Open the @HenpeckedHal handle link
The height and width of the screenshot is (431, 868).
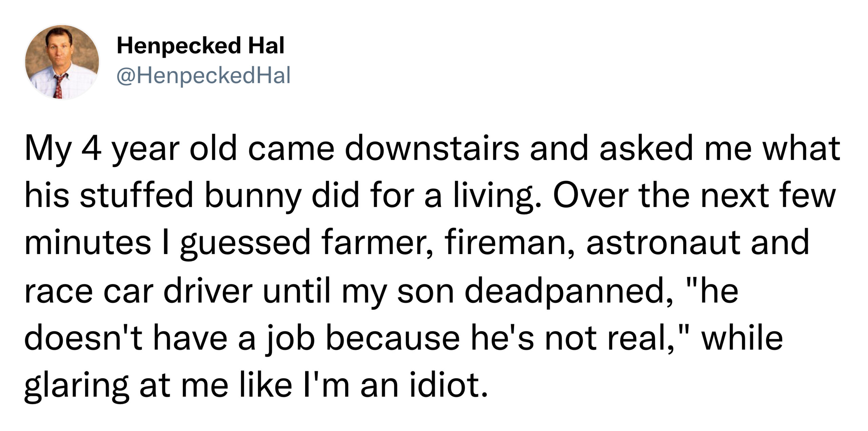(x=203, y=76)
